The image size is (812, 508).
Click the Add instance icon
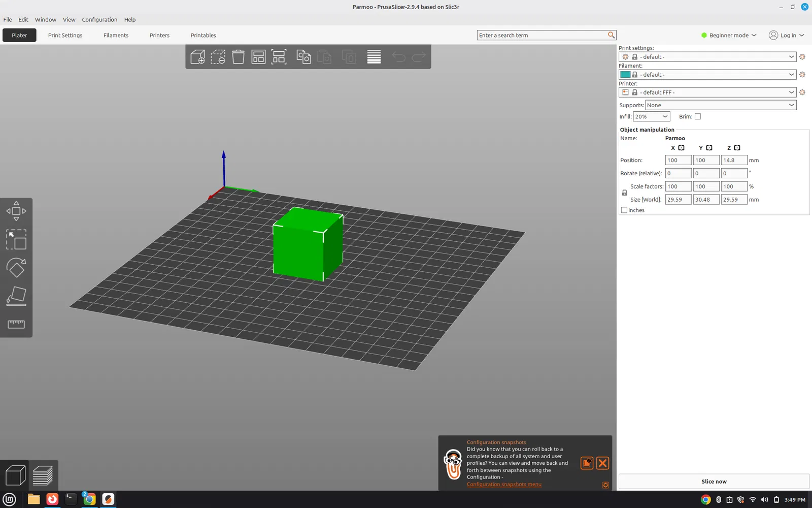[349, 56]
